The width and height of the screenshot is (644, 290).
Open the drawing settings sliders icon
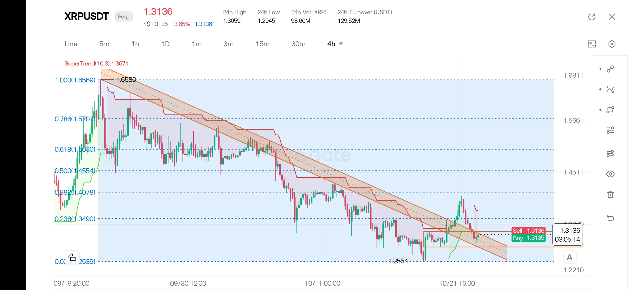pos(610,153)
